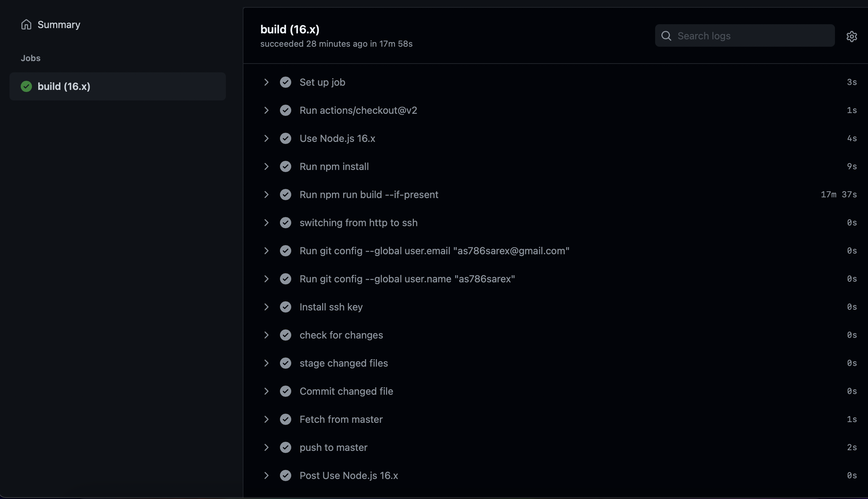Image resolution: width=868 pixels, height=499 pixels.
Task: Open the log settings gear icon
Action: click(851, 36)
